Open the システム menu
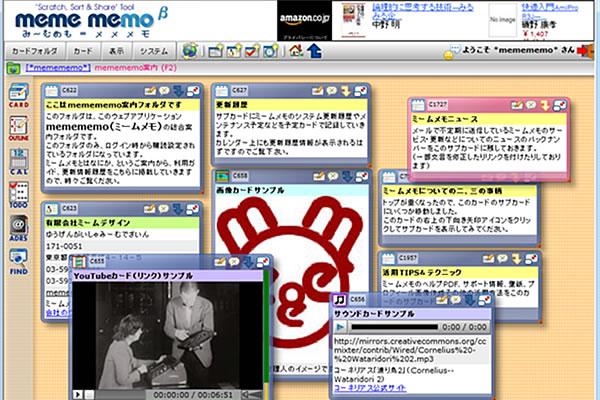This screenshot has height=400, width=600. 154,50
